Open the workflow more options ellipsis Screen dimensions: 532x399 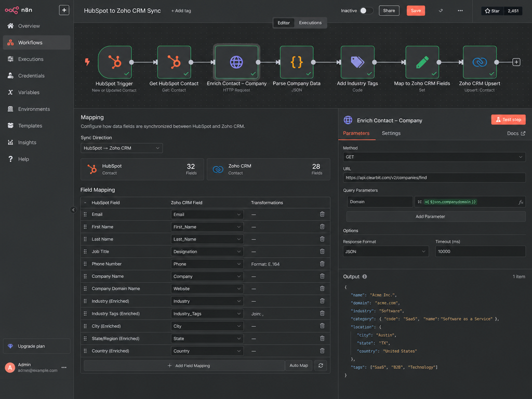coord(460,10)
